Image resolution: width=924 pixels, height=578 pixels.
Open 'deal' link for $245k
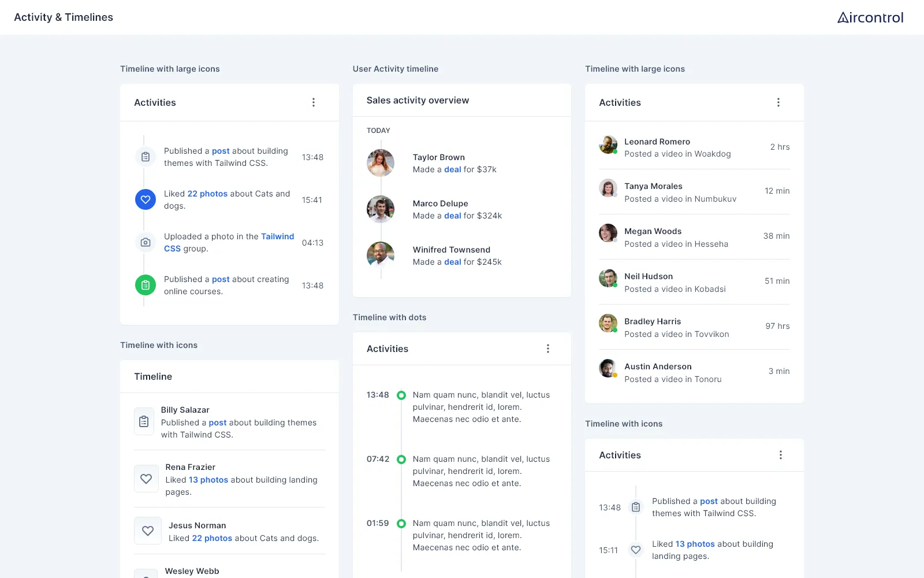pyautogui.click(x=453, y=262)
